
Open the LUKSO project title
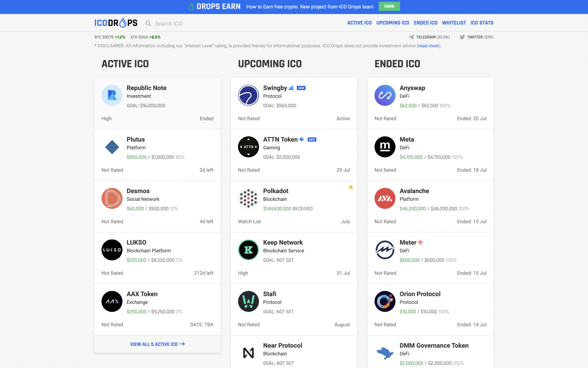tap(136, 242)
